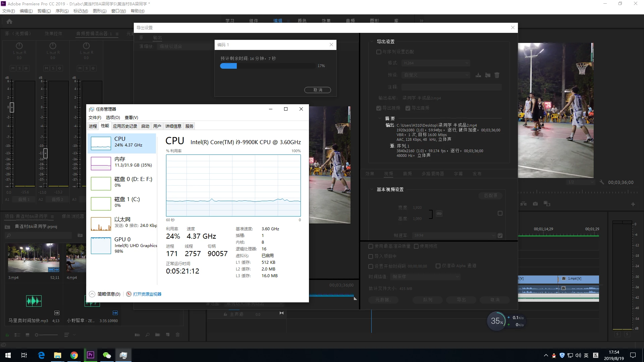Click the import preset icon
The image size is (644, 362).
click(x=488, y=75)
